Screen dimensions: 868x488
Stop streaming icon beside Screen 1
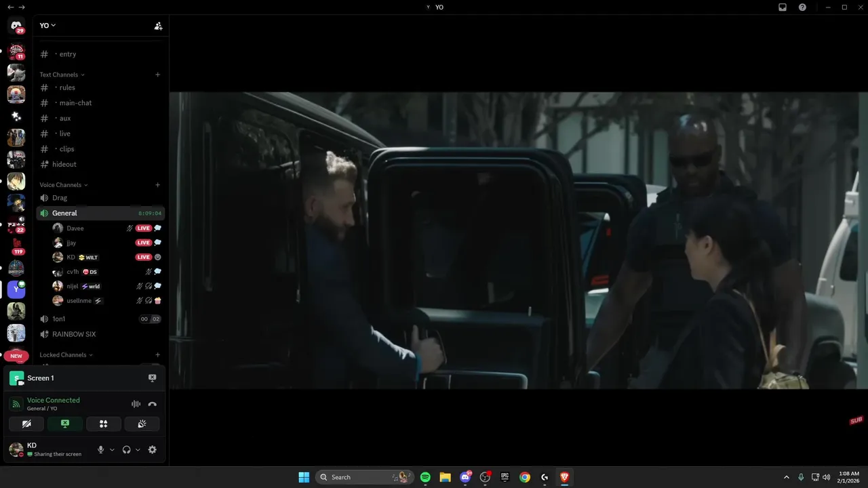click(x=152, y=378)
